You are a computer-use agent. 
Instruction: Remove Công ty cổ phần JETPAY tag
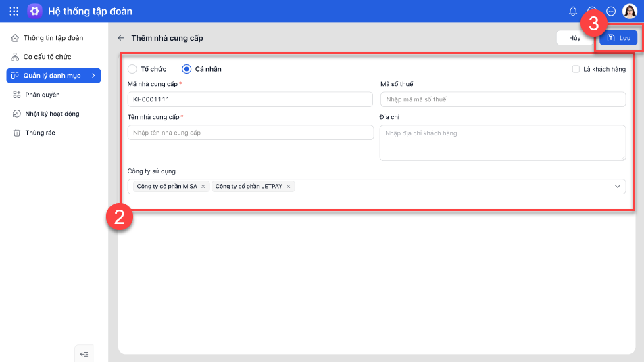pyautogui.click(x=289, y=186)
